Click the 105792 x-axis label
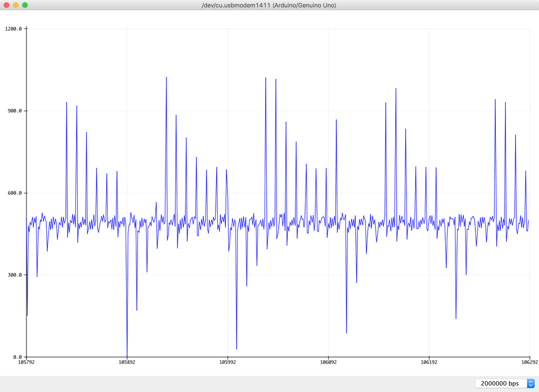Image resolution: width=539 pixels, height=392 pixels. point(26,363)
